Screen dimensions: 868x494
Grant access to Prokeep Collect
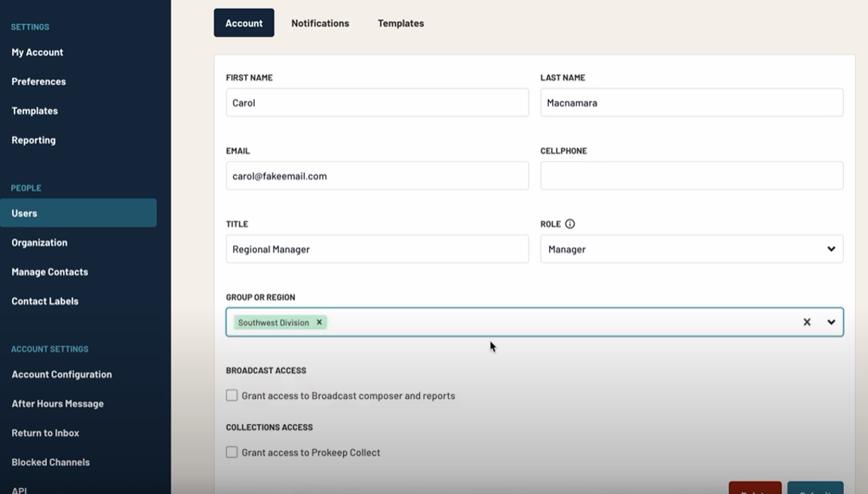coord(232,452)
